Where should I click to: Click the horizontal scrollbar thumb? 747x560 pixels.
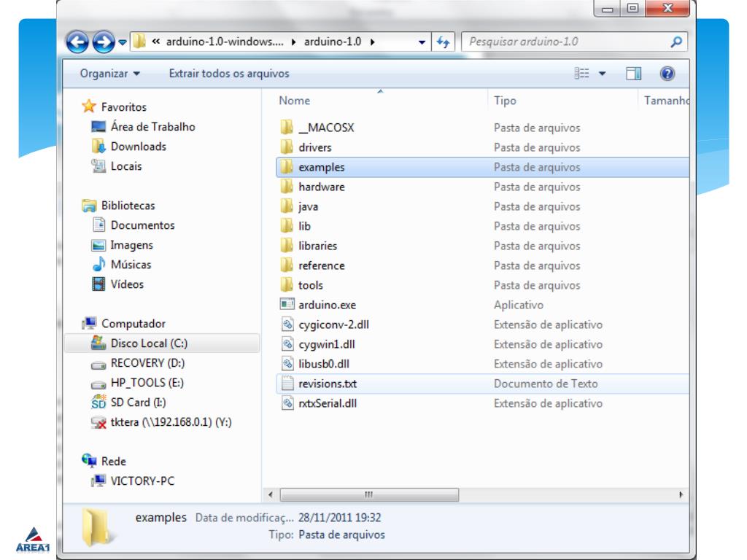click(369, 495)
